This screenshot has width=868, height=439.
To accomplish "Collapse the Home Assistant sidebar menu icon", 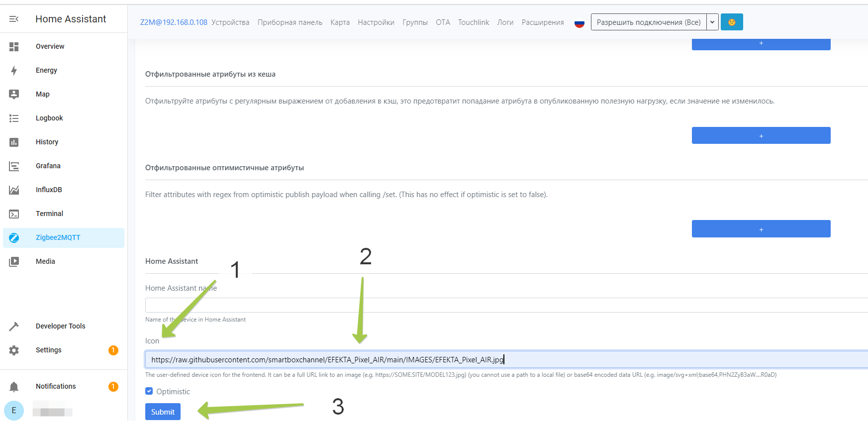I will (14, 19).
